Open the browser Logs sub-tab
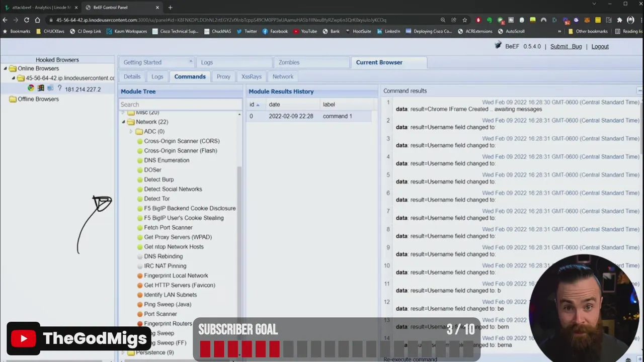 click(157, 76)
